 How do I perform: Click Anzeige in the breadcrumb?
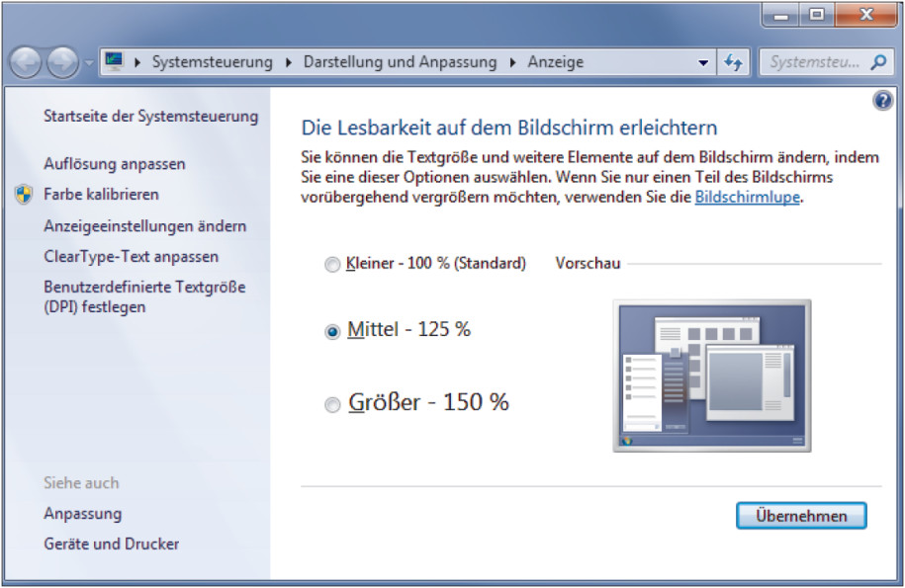[x=555, y=62]
